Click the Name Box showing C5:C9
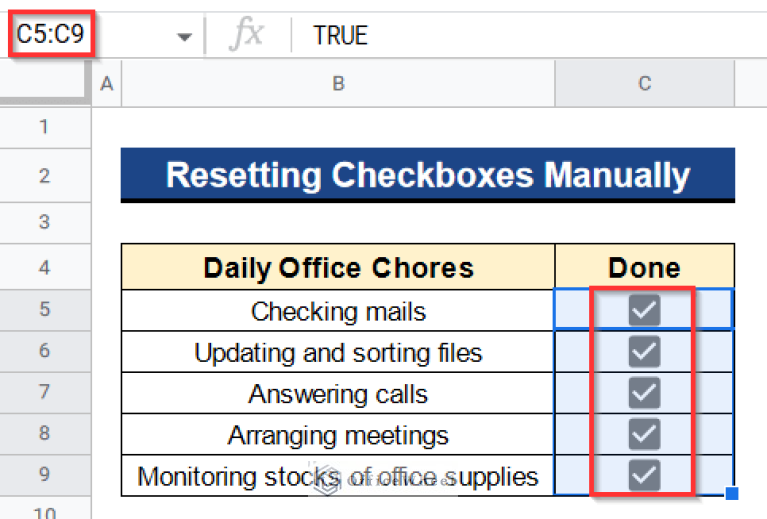The height and width of the screenshot is (519, 767). point(90,36)
